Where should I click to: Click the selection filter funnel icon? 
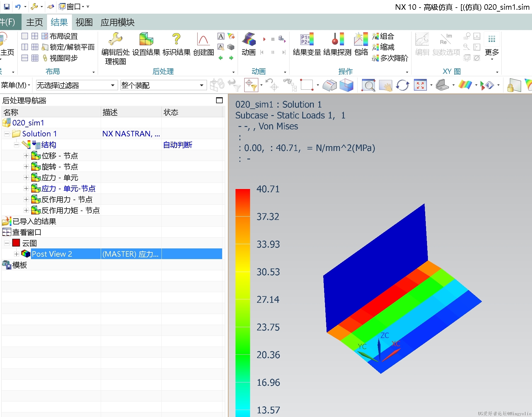point(251,85)
